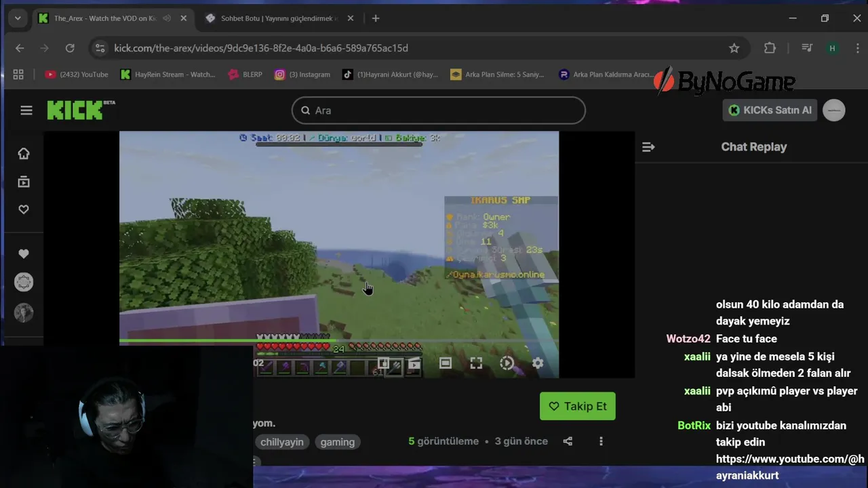Viewport: 868px width, 488px height.
Task: Go to Kick home icon in sidebar
Action: (x=24, y=153)
